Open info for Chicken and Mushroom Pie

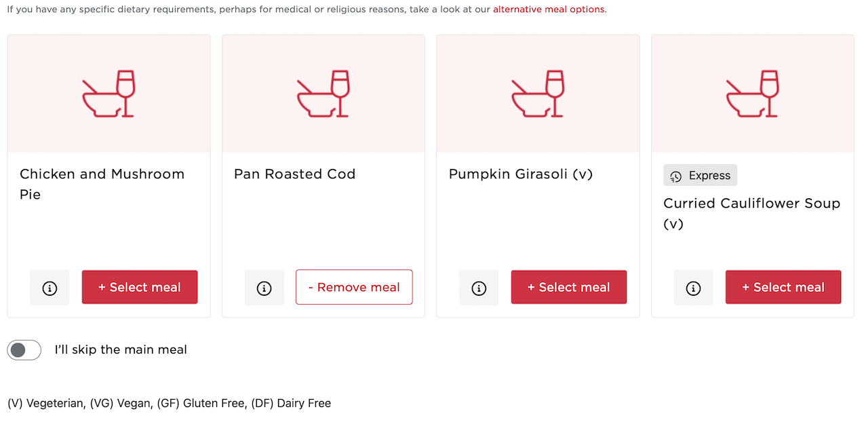50,288
